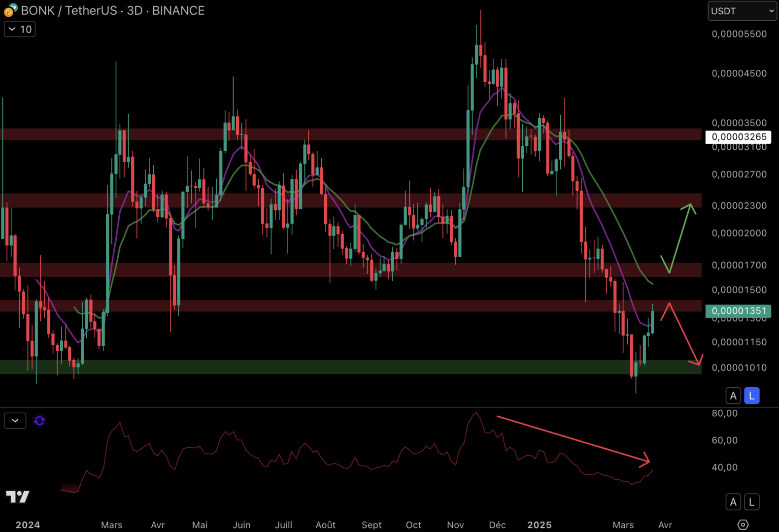The height and width of the screenshot is (532, 779).
Task: Click the BONK coin logo icon
Action: coord(10,10)
